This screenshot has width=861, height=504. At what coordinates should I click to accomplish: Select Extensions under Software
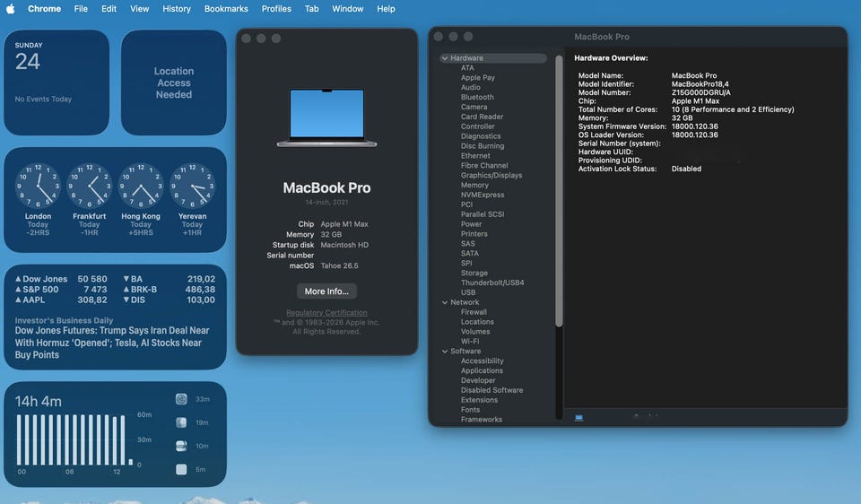479,400
